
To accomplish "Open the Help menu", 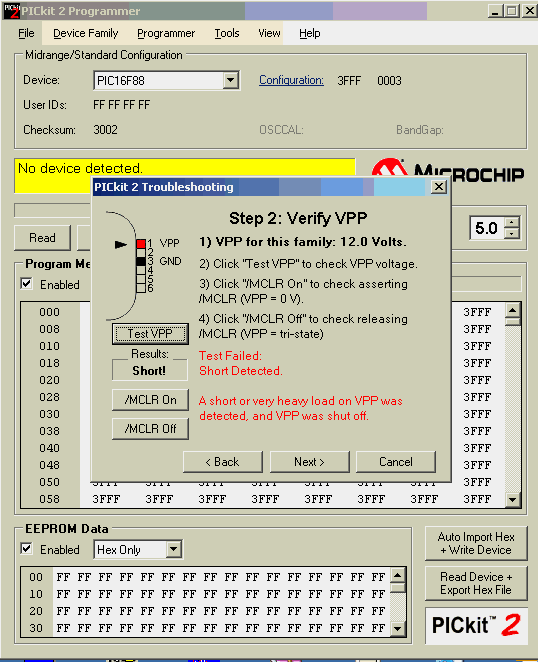I will tap(310, 33).
